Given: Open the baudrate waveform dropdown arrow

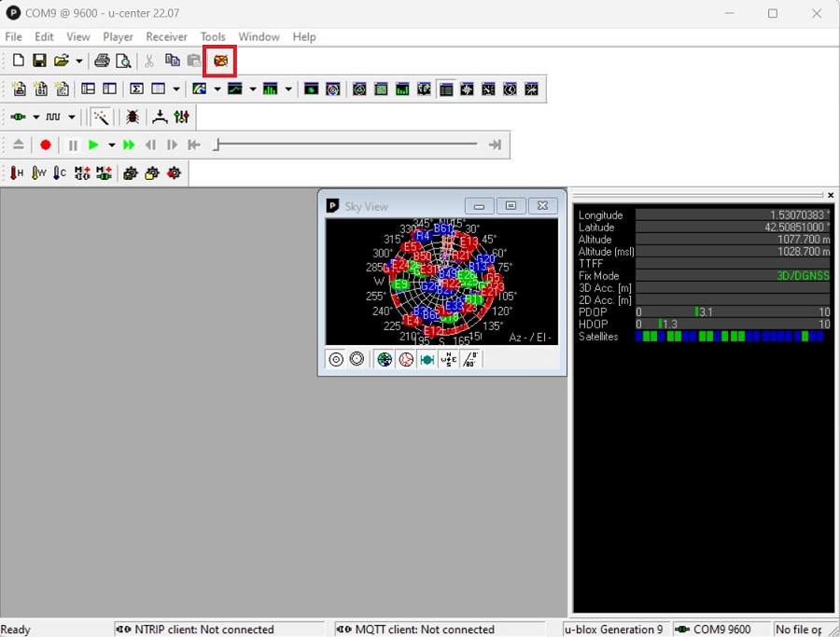Looking at the screenshot, I should pyautogui.click(x=72, y=118).
